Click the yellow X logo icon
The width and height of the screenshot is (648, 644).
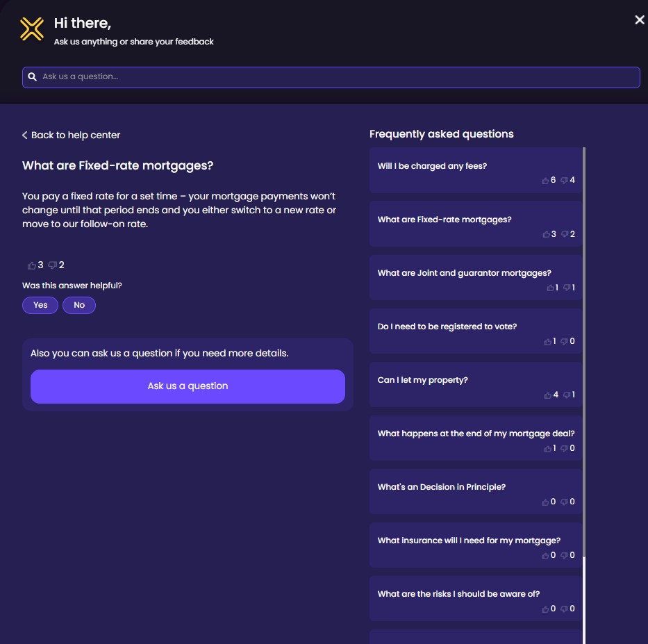[x=31, y=29]
